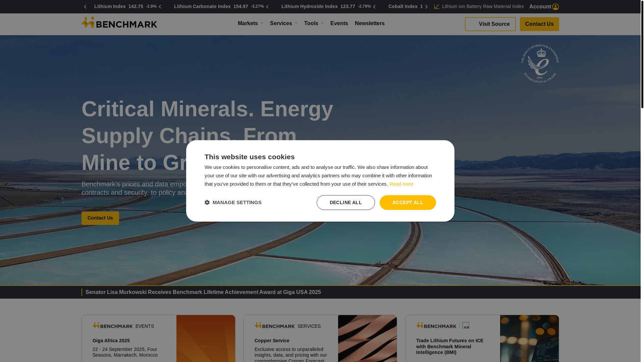Click the Cobalt Index ticker entry
Image resolution: width=644 pixels, height=362 pixels.
(x=406, y=7)
